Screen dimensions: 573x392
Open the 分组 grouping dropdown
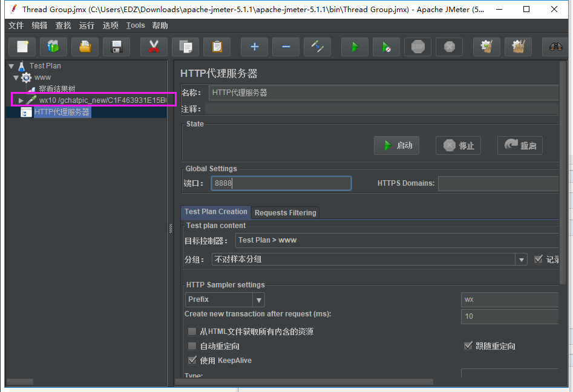click(521, 260)
